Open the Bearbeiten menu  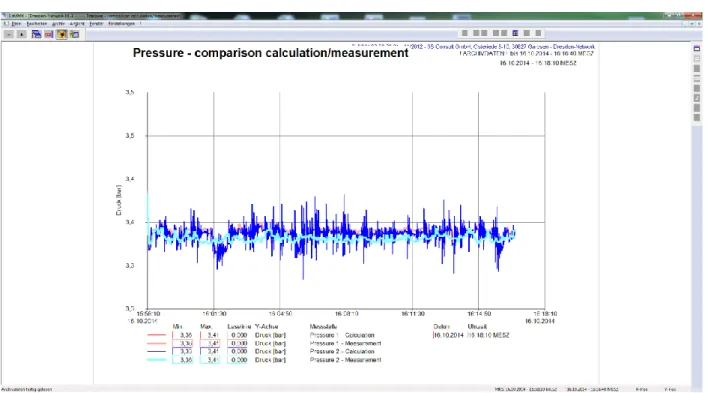click(37, 23)
